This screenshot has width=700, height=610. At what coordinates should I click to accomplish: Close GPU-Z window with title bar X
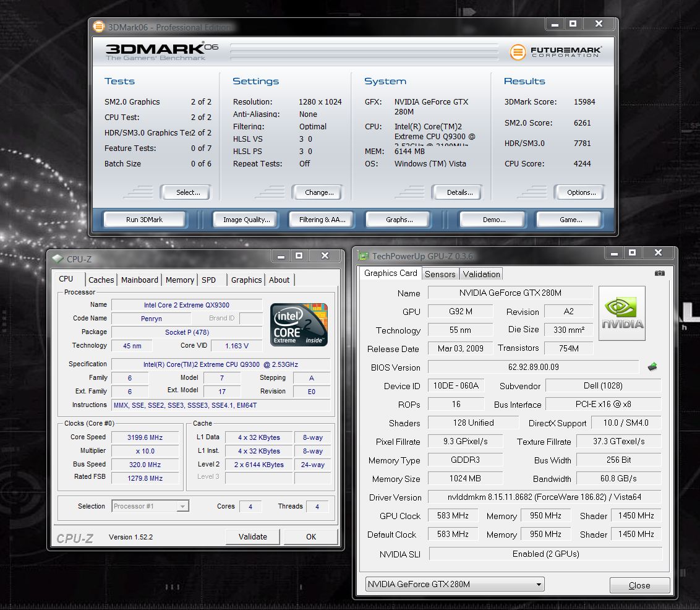pos(659,253)
